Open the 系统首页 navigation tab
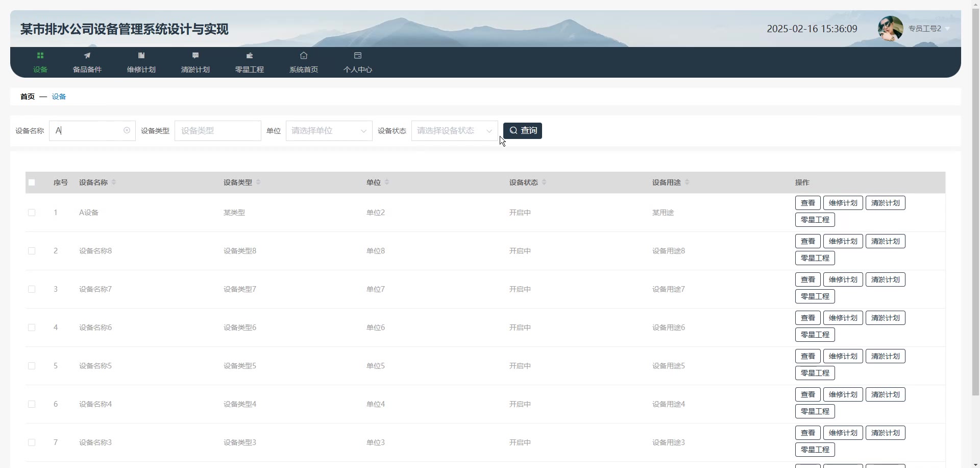This screenshot has width=980, height=468. click(304, 62)
